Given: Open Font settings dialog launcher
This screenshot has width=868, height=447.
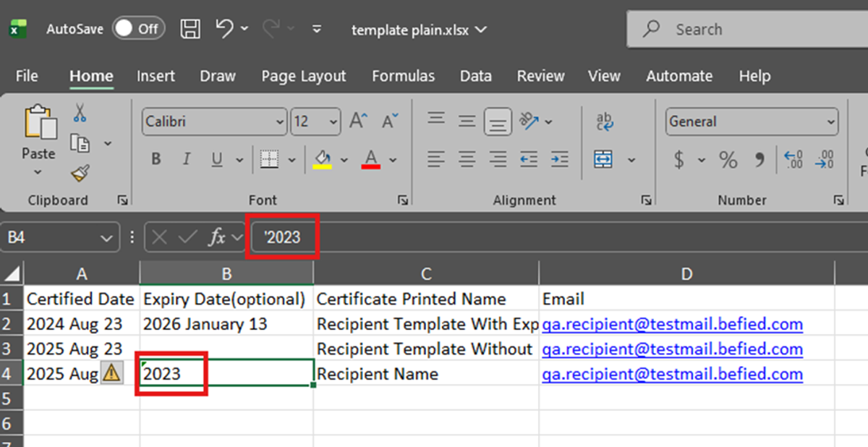Looking at the screenshot, I should (401, 200).
